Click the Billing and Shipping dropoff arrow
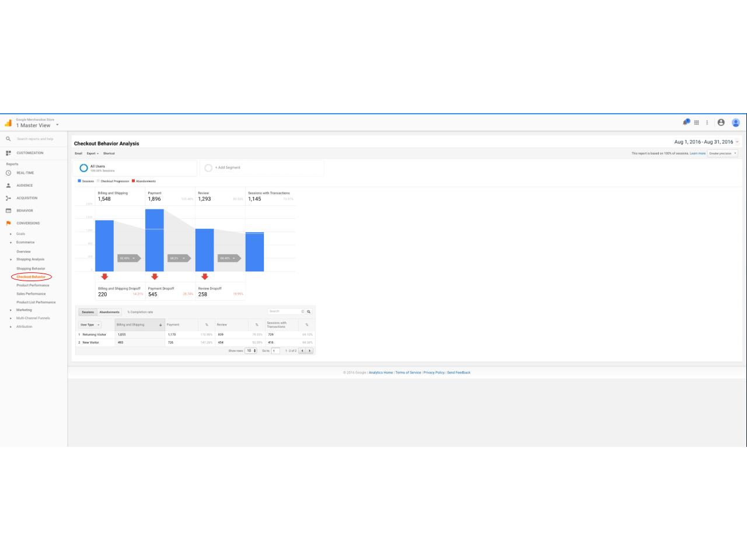This screenshot has height=560, width=747. (x=104, y=276)
